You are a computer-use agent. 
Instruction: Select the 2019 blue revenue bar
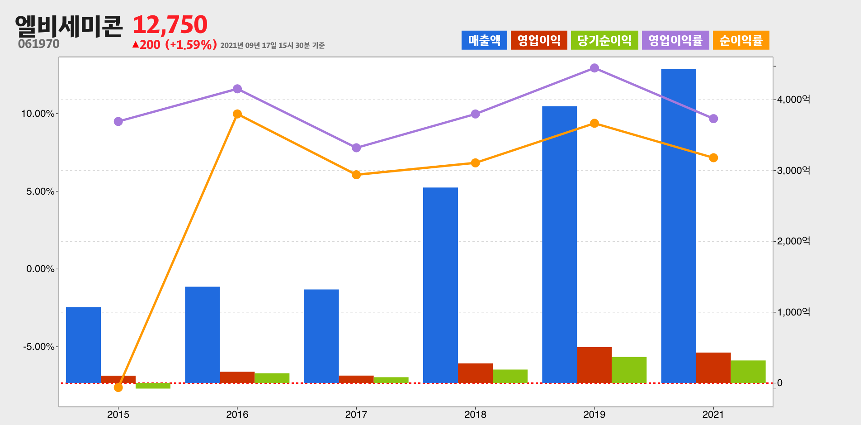coord(560,244)
